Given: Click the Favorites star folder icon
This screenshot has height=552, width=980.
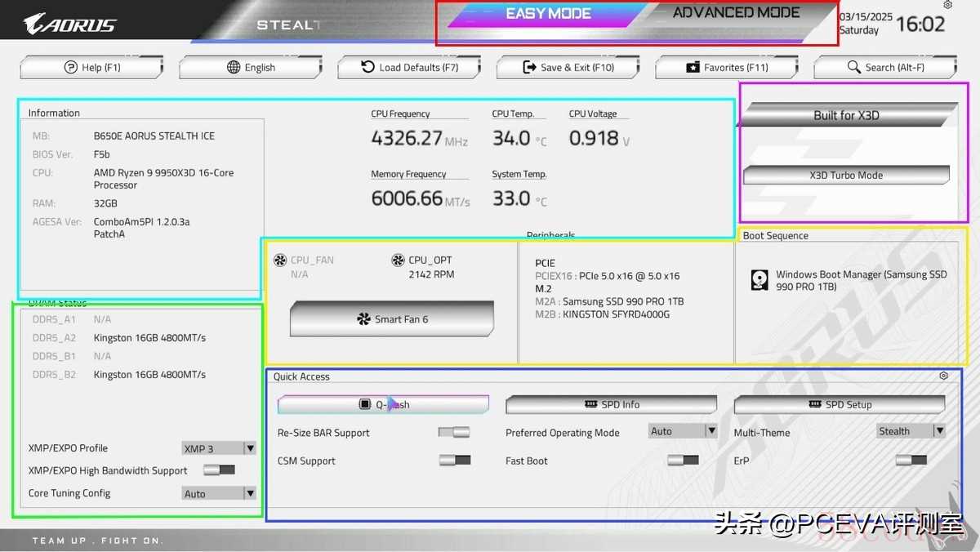Looking at the screenshot, I should tap(693, 68).
